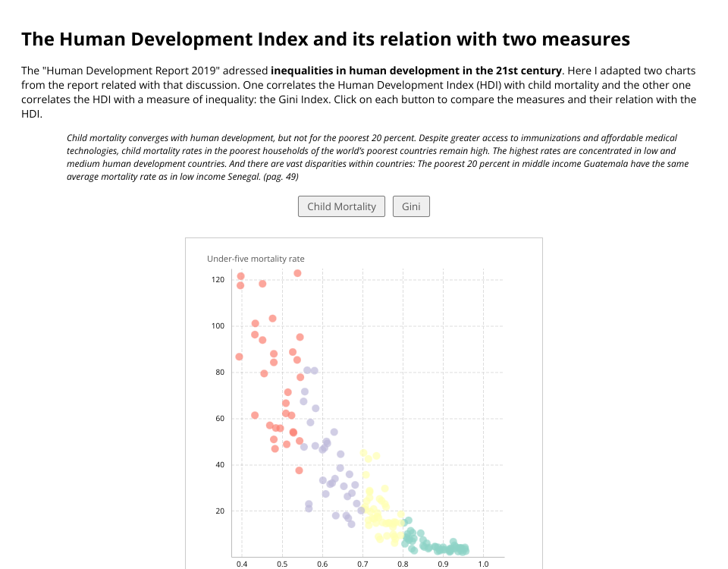Switch the chart to Gini
Viewport: 728px width, 569px height.
(x=411, y=206)
